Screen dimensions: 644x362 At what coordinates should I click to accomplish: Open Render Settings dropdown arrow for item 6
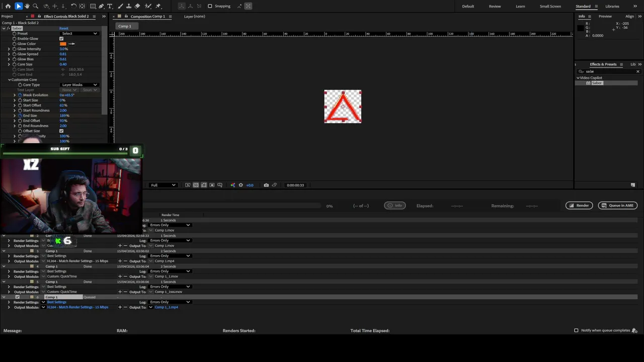pos(43,302)
